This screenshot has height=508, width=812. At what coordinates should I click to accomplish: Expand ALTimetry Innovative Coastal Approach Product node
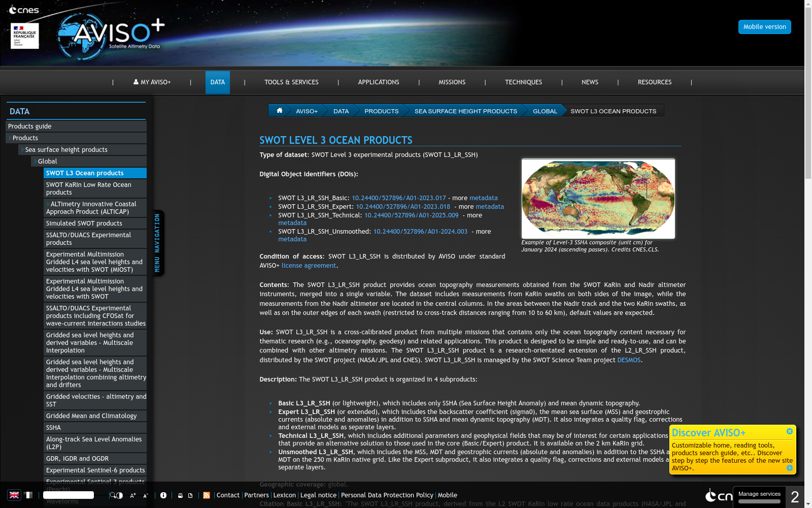click(48, 204)
